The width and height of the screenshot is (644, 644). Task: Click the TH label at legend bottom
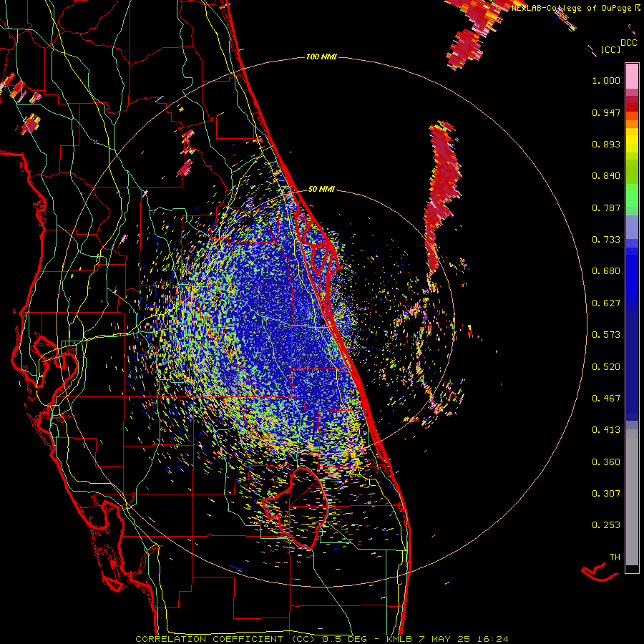click(x=615, y=557)
